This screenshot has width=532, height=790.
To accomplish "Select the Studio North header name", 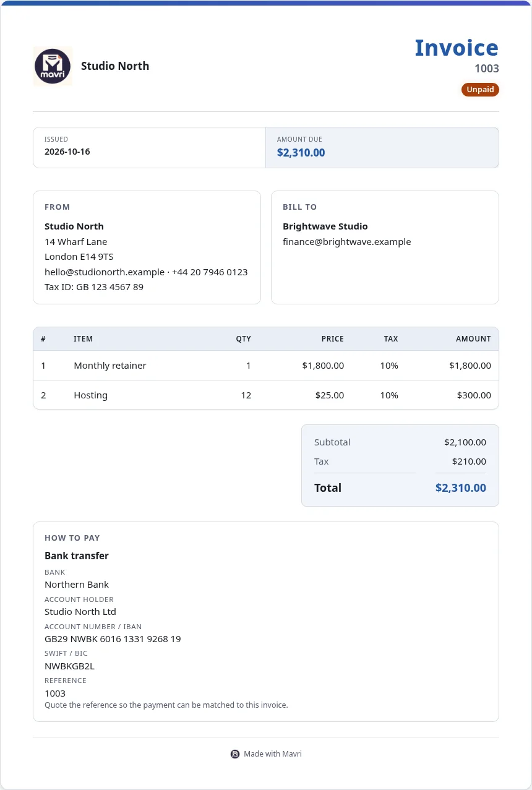I will coord(115,66).
